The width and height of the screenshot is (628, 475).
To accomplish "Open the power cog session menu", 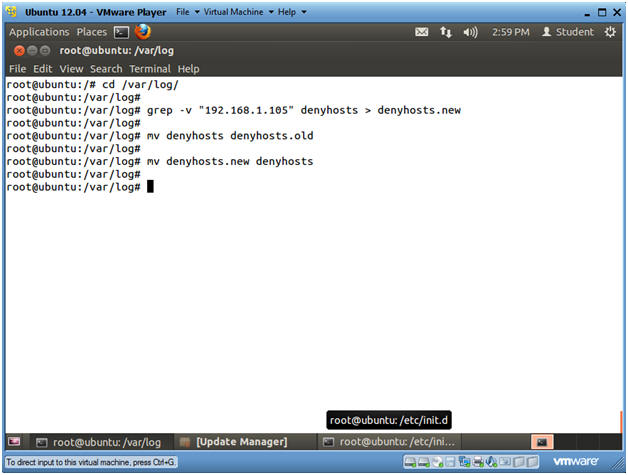I will pyautogui.click(x=610, y=32).
